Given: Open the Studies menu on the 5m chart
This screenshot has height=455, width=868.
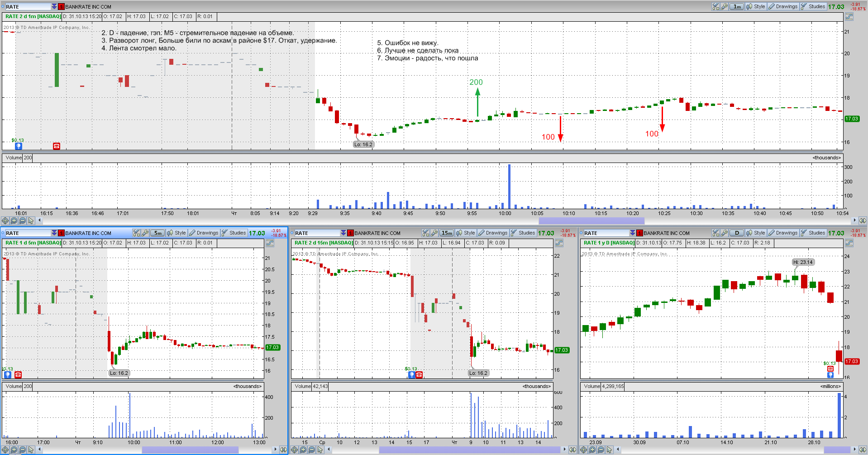Looking at the screenshot, I should coord(234,233).
